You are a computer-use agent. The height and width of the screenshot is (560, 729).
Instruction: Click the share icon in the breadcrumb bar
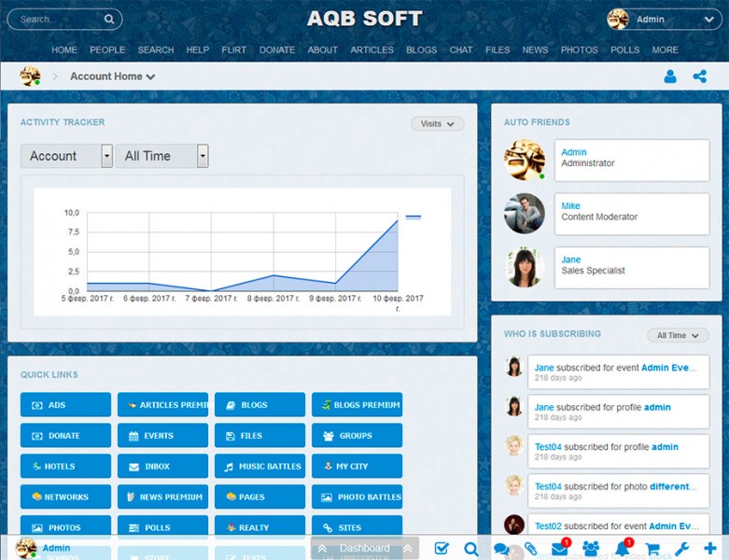click(x=699, y=77)
